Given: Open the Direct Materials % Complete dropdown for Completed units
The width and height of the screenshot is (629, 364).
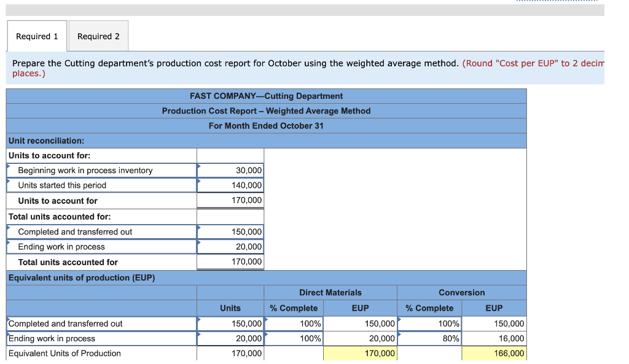Looking at the screenshot, I should tap(293, 323).
